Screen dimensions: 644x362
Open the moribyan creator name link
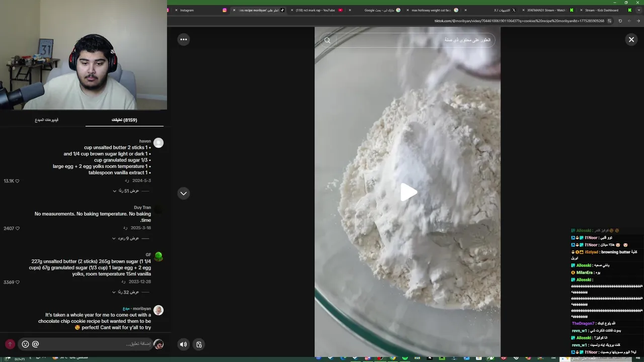(x=142, y=309)
